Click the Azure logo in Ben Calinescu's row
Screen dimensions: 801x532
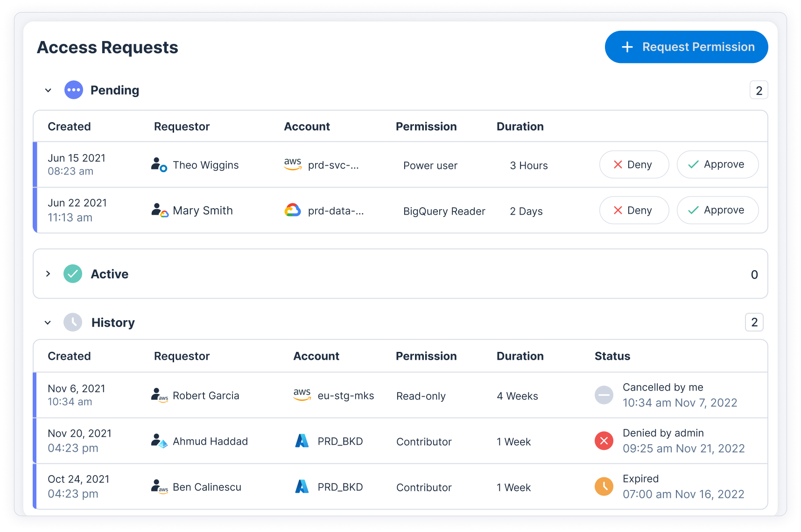(302, 486)
